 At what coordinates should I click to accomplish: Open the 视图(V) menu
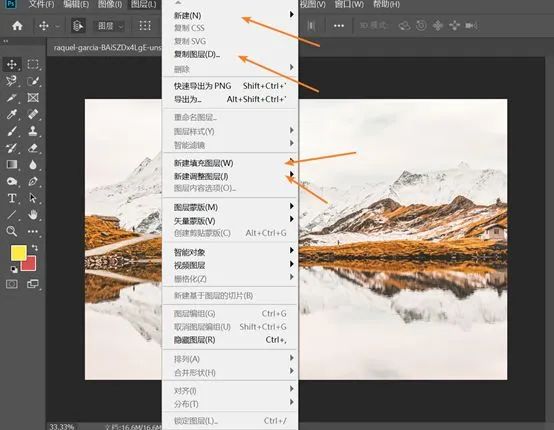coord(313,4)
